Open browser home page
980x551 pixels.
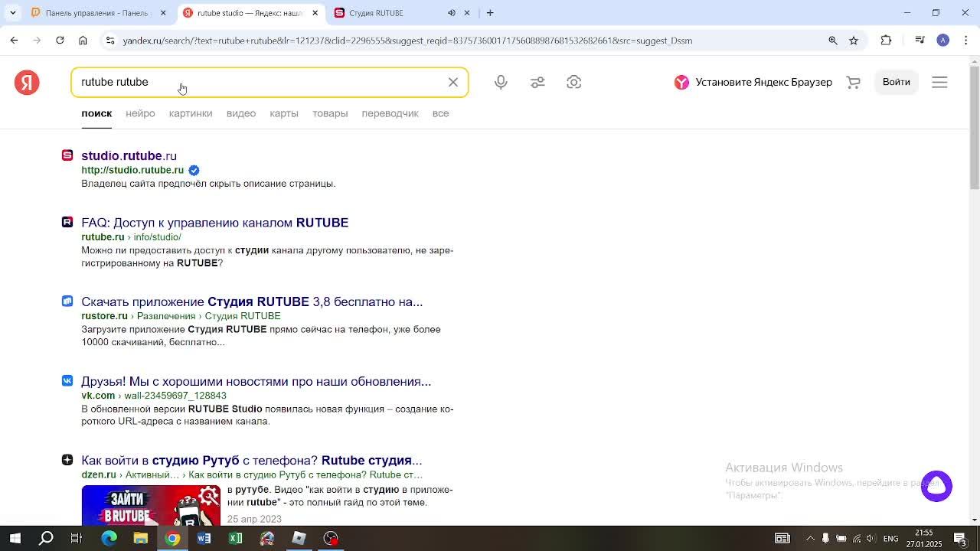pos(83,41)
